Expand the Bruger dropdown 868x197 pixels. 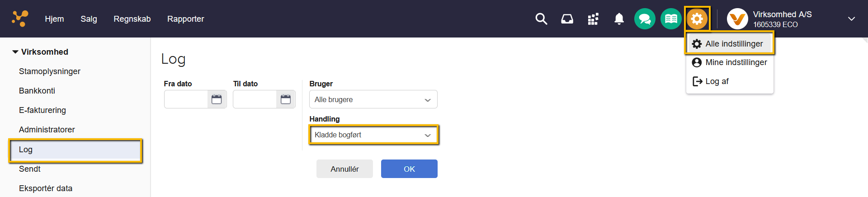click(x=373, y=99)
